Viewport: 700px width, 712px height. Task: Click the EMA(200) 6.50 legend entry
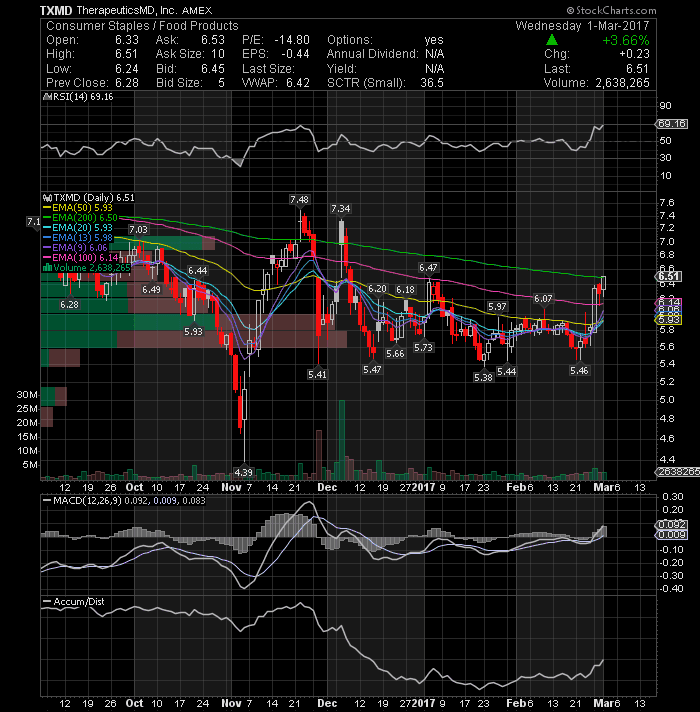pyautogui.click(x=80, y=218)
